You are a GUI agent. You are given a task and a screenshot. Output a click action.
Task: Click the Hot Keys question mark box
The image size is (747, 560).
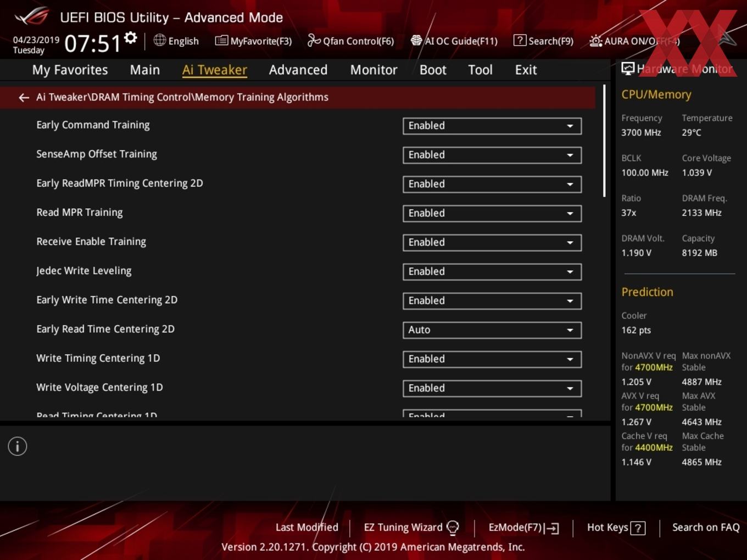(x=638, y=528)
